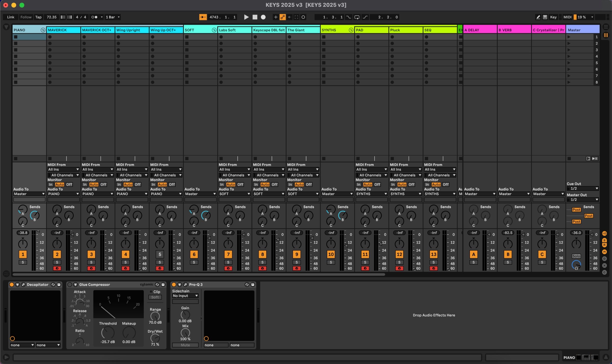Collapse the PIANO group track fold button

[43, 30]
